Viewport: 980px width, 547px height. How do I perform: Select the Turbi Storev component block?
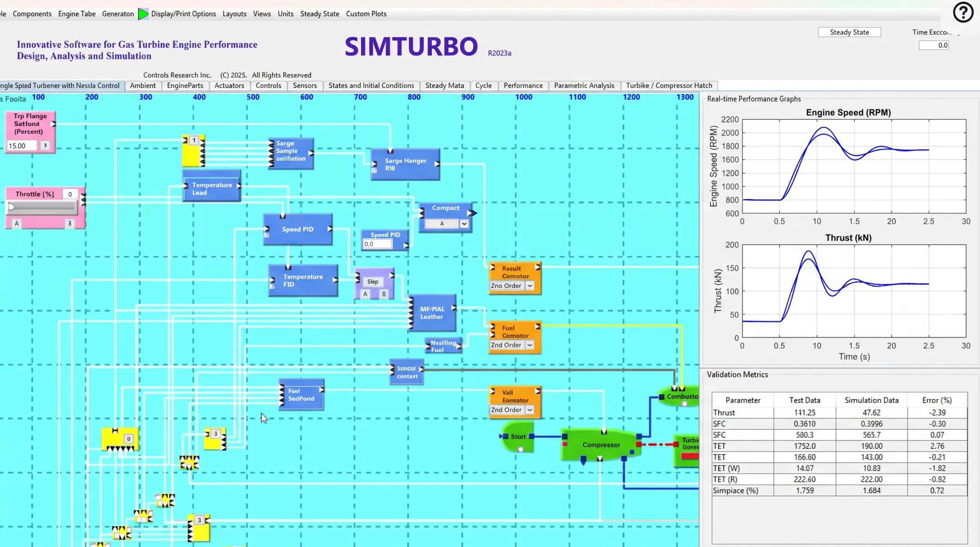coord(686,450)
